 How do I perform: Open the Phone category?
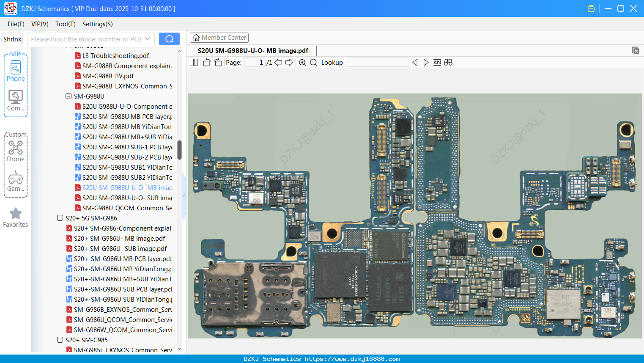[x=16, y=71]
